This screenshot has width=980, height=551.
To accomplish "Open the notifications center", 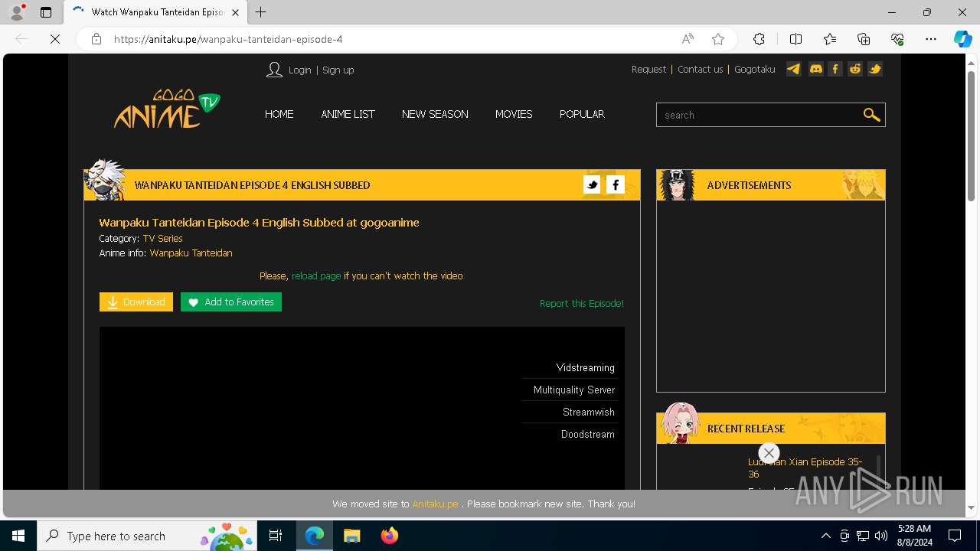I will click(x=955, y=536).
